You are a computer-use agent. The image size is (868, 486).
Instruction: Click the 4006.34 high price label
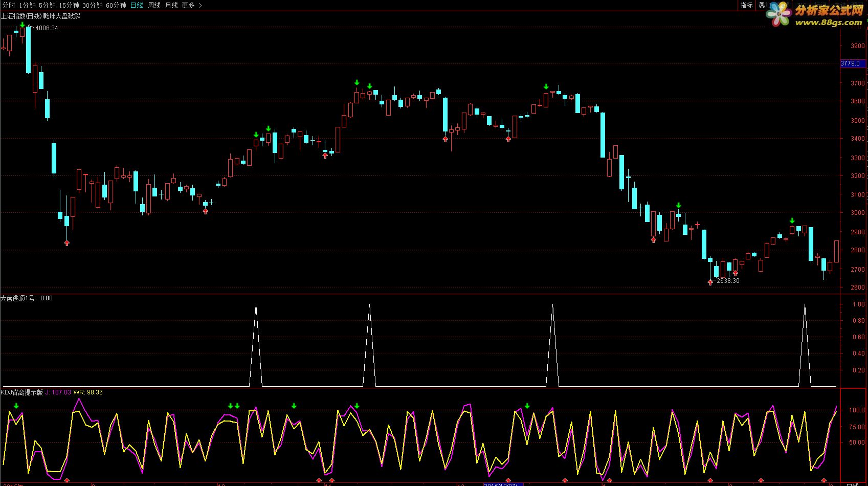(46, 28)
